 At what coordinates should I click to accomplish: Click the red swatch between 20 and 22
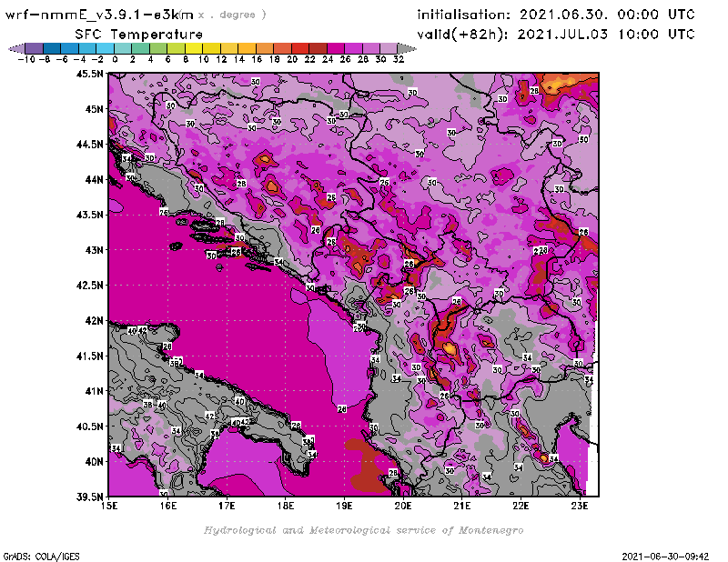(x=300, y=48)
